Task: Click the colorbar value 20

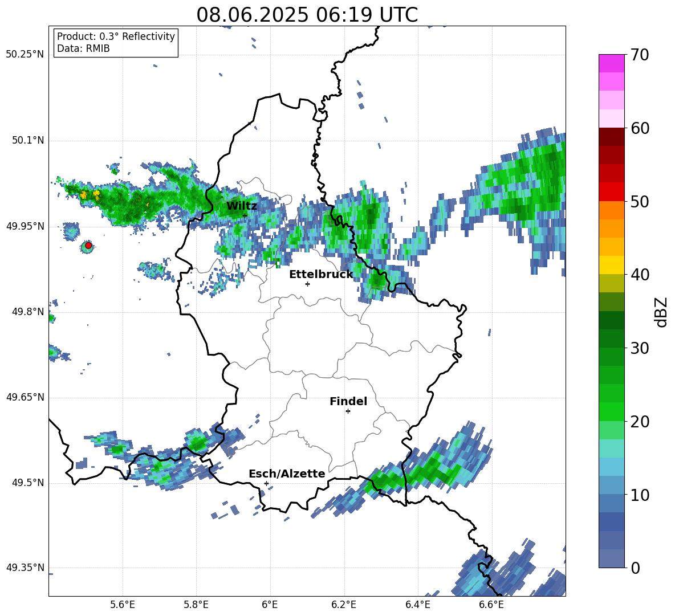Action: click(640, 422)
